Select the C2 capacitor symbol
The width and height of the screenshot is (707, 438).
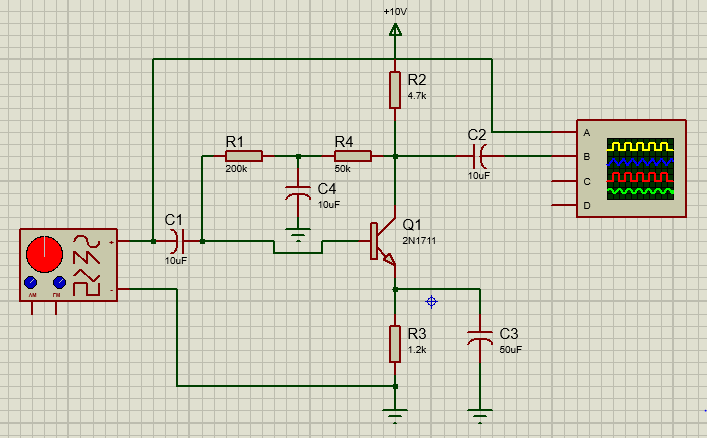480,157
